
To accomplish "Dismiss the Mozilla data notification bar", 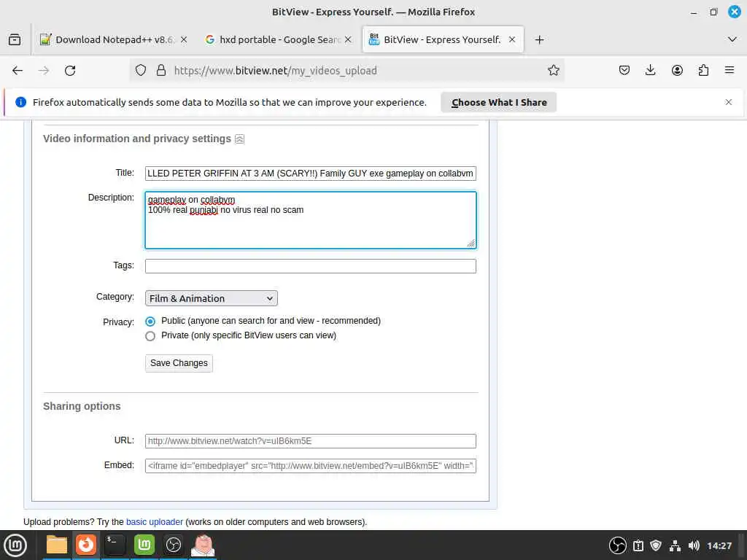I will (729, 102).
